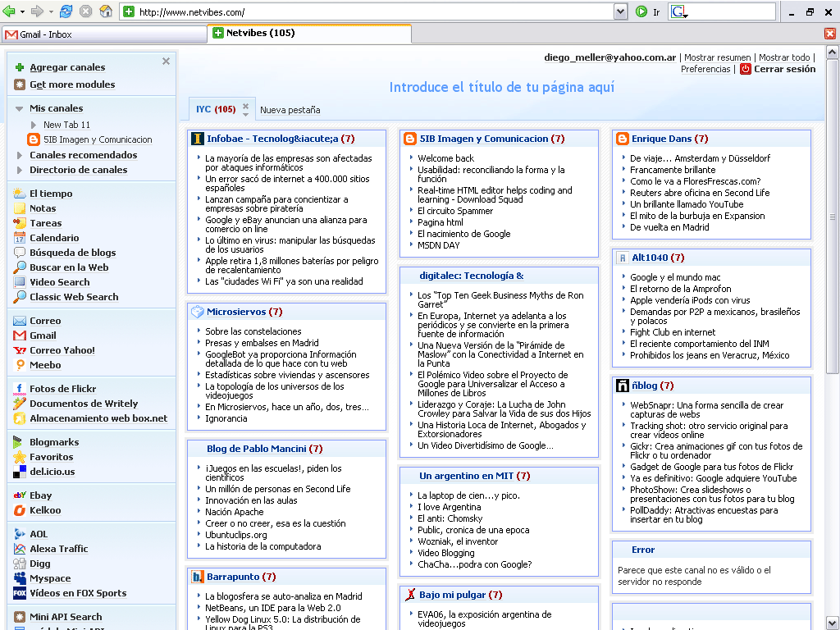
Task: Click the Ebay logo icon
Action: click(20, 495)
